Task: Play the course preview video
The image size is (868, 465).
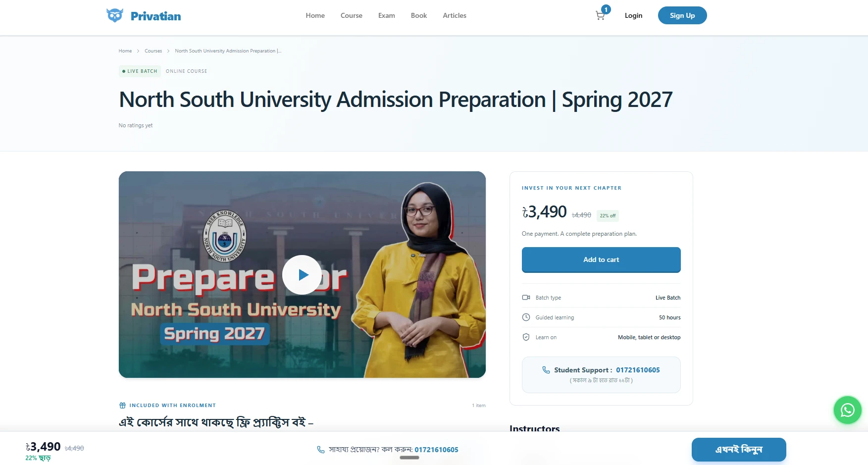Action: 302,275
